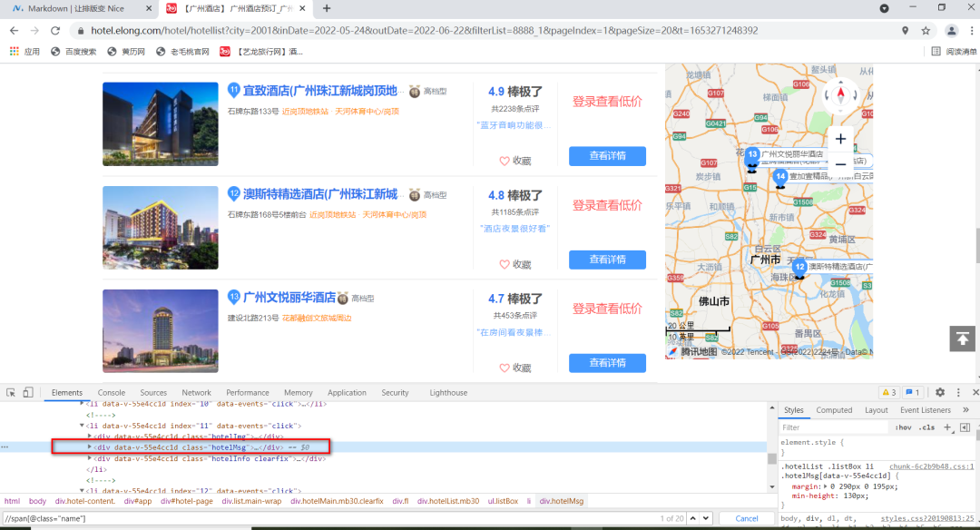Viewport: 980px width, 530px height.
Task: Cancel the DevTools element search
Action: pyautogui.click(x=746, y=518)
